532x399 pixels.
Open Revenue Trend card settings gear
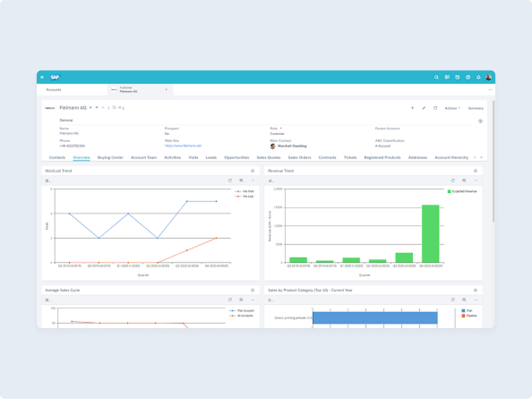pyautogui.click(x=475, y=171)
